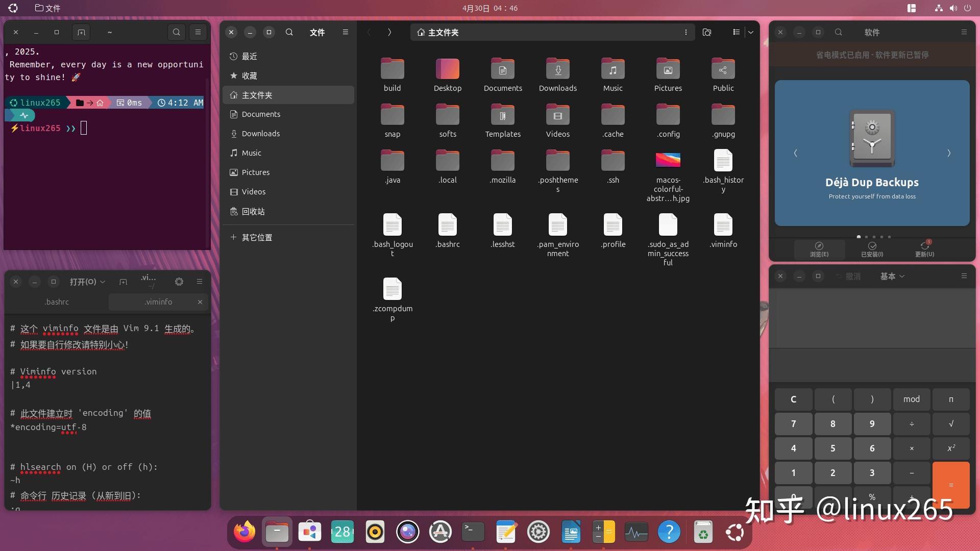
Task: Click the date and time in the top bar
Action: (x=489, y=8)
